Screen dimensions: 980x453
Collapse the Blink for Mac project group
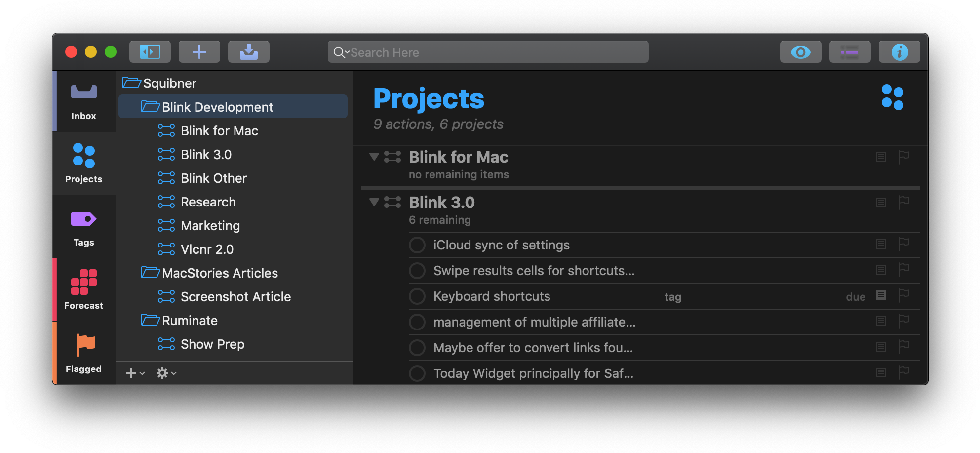pyautogui.click(x=374, y=157)
